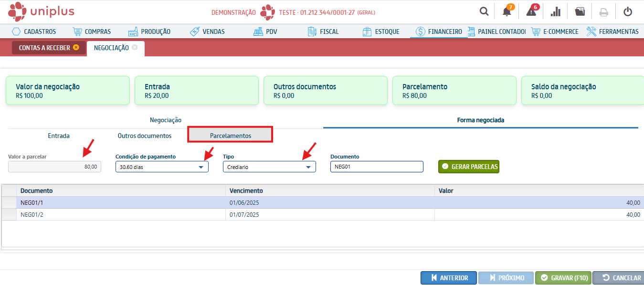This screenshot has height=285, width=644.
Task: Click the folder files icon in header
Action: (x=580, y=11)
